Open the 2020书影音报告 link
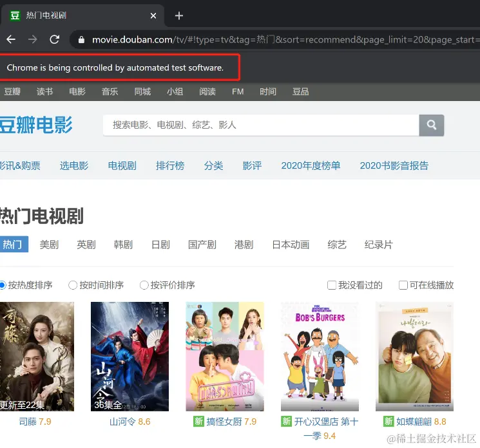This screenshot has height=448, width=480. pos(394,165)
